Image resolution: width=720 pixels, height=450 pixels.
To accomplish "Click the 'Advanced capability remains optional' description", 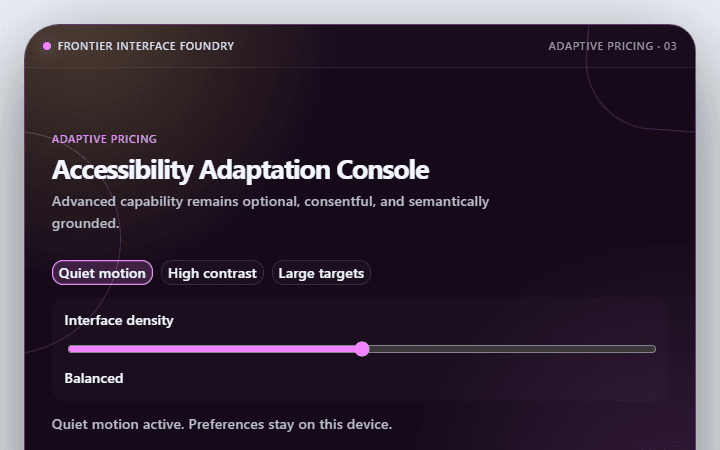I will (x=270, y=212).
